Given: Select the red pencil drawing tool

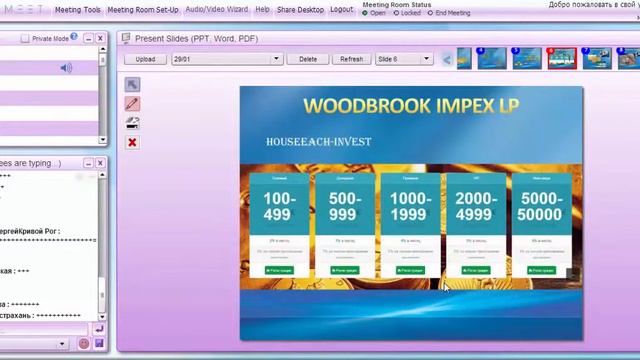Looking at the screenshot, I should click(x=132, y=104).
